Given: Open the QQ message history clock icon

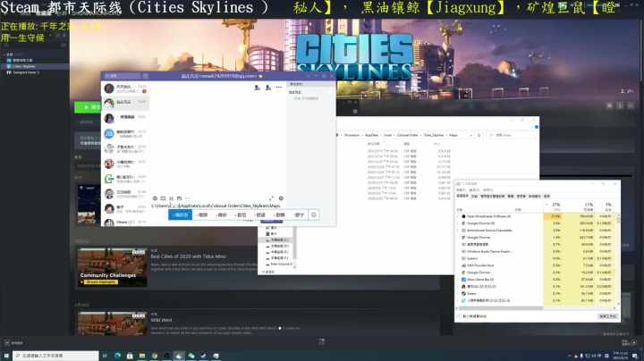Looking at the screenshot, I should [281, 198].
